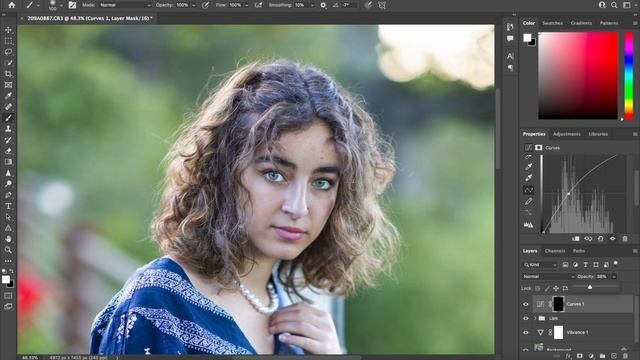Switch to the Patterns tab

click(x=609, y=23)
